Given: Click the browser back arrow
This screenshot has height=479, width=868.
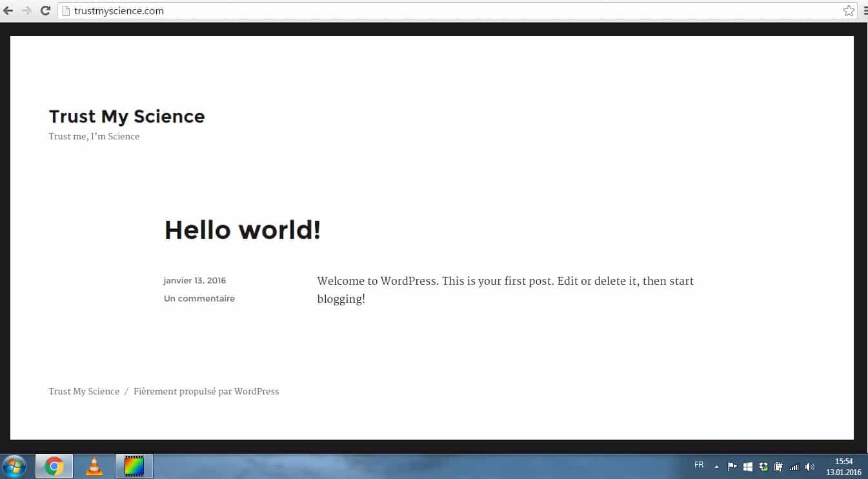Looking at the screenshot, I should pos(8,10).
